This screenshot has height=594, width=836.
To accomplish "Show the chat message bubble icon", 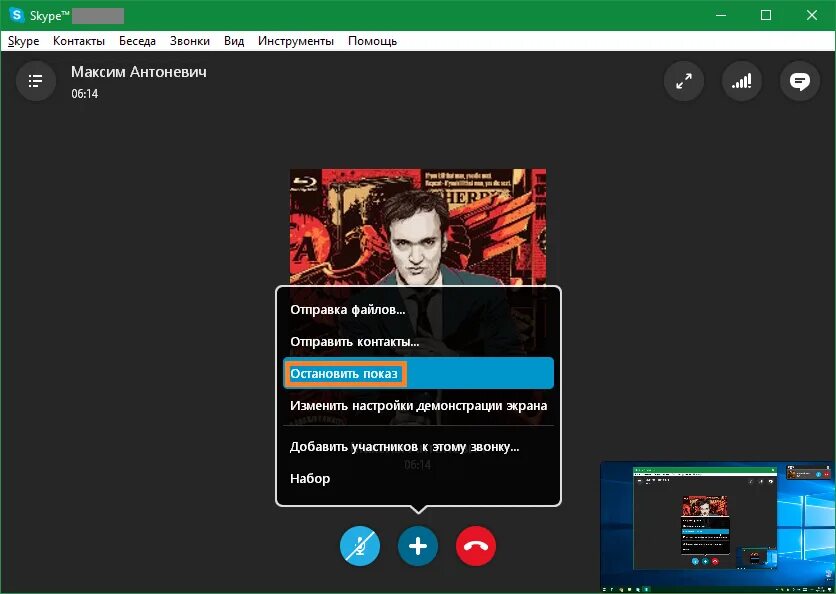I will (800, 81).
